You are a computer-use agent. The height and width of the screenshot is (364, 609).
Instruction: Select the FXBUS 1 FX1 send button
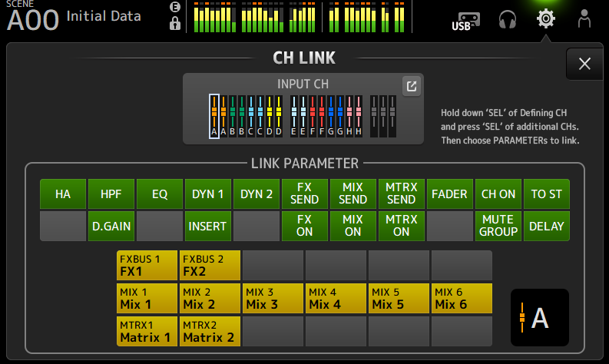click(x=147, y=265)
